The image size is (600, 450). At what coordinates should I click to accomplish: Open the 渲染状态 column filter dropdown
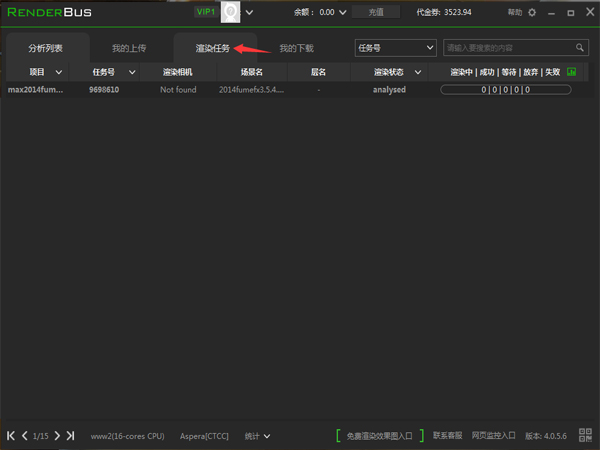click(x=418, y=72)
